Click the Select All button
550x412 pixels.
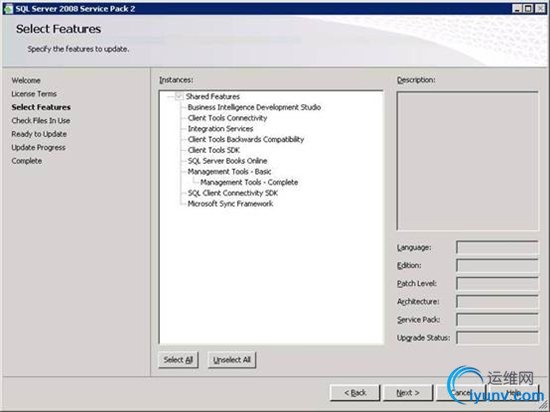tap(178, 360)
